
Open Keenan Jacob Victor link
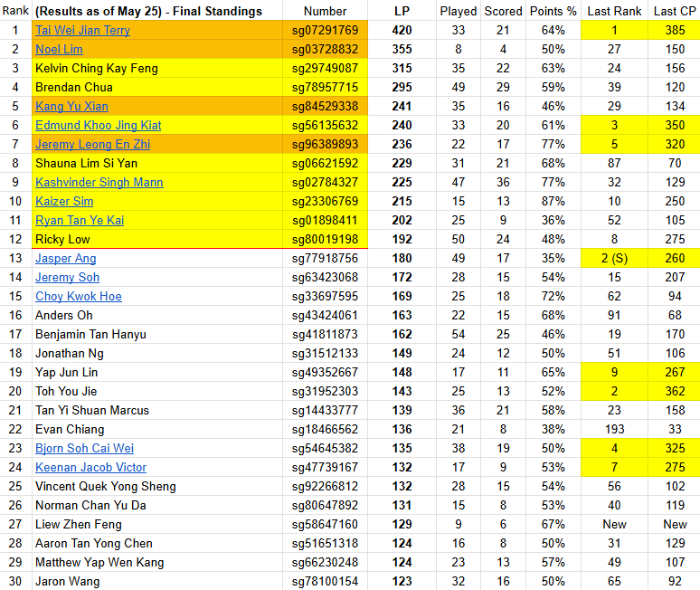coord(90,467)
